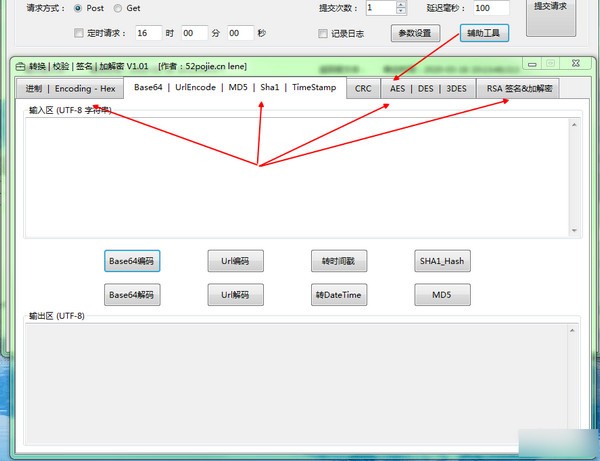This screenshot has width=600, height=461.
Task: Decrease 提交次数 with the down arrow
Action: (x=401, y=11)
